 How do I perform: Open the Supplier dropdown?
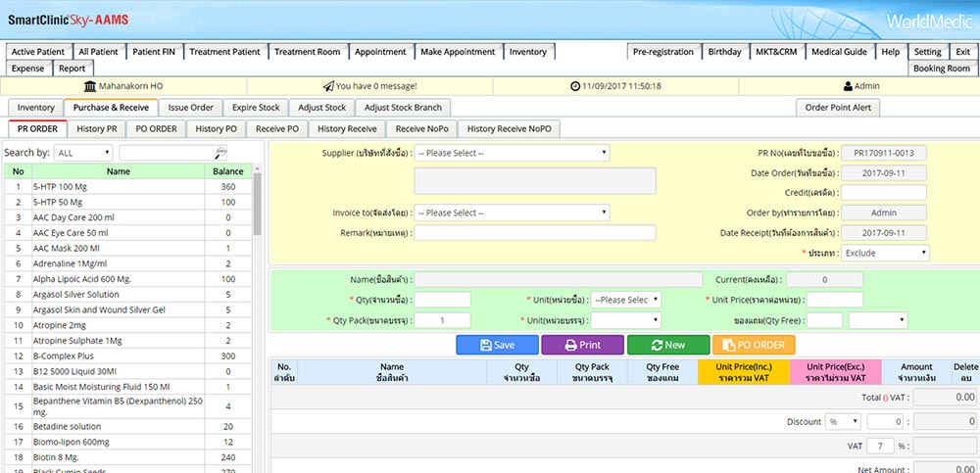coord(512,153)
